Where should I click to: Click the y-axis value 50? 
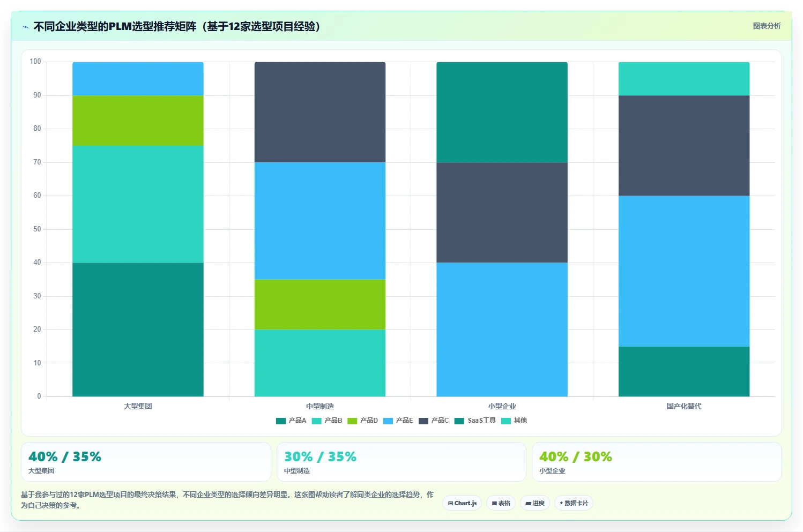pos(37,229)
